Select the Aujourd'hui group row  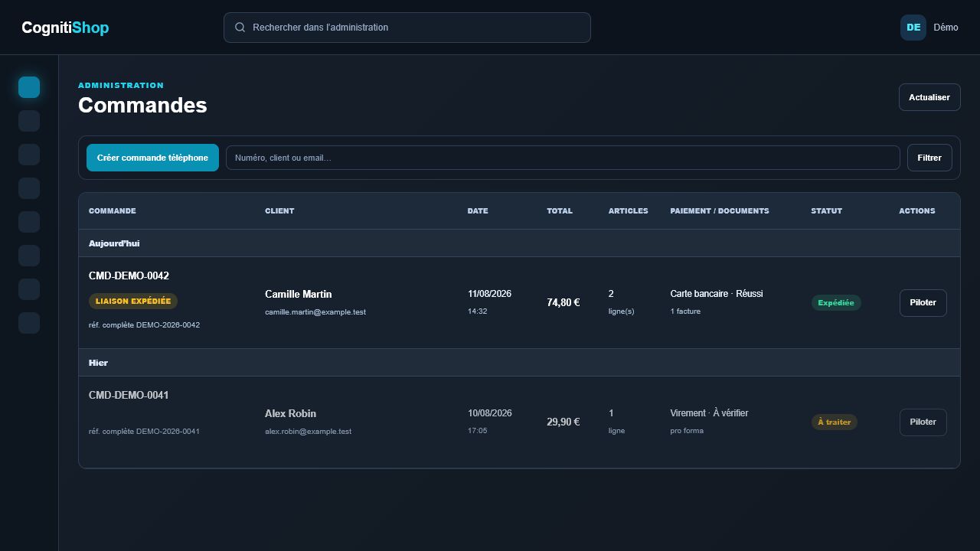click(x=519, y=243)
